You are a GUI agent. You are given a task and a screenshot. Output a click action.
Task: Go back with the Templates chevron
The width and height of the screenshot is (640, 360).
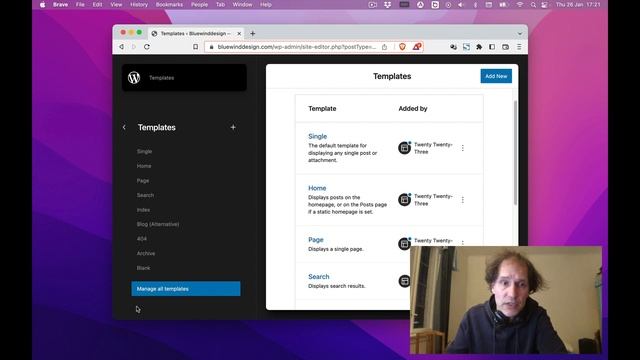pyautogui.click(x=124, y=127)
